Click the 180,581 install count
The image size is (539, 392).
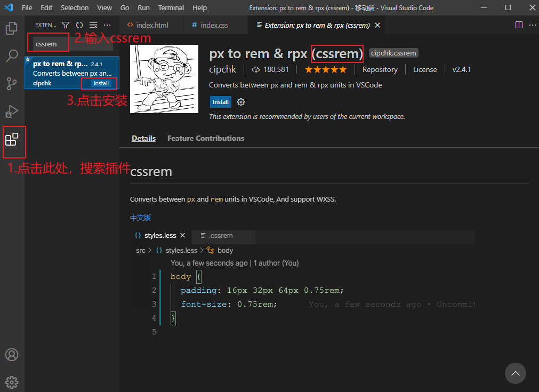pos(276,69)
